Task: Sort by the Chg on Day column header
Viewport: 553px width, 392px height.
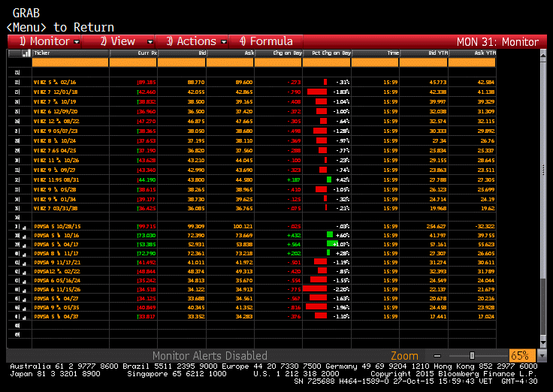Action: 278,53
